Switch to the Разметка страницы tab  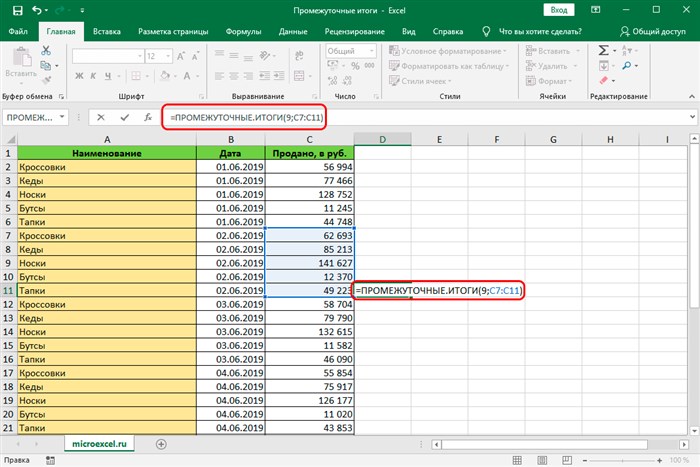click(x=173, y=31)
